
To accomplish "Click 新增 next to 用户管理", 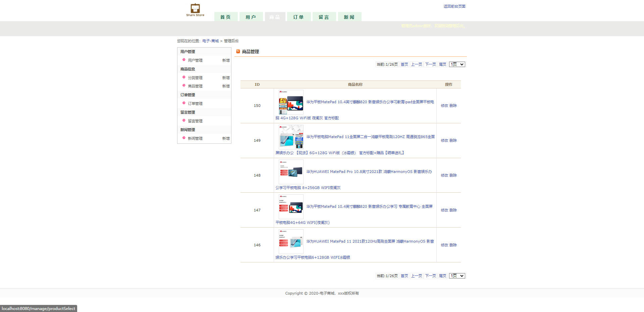I will (226, 60).
